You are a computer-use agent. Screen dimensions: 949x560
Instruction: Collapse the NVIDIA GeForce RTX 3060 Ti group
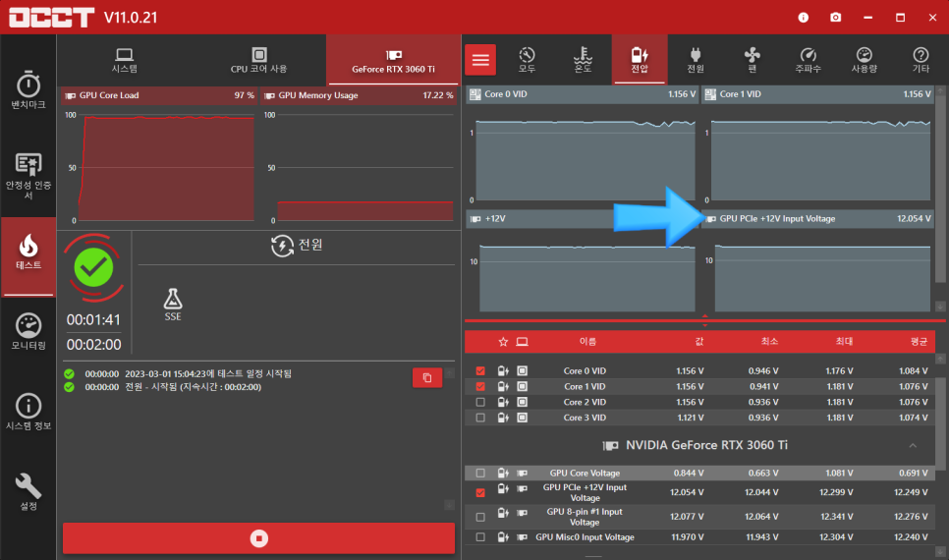click(913, 446)
